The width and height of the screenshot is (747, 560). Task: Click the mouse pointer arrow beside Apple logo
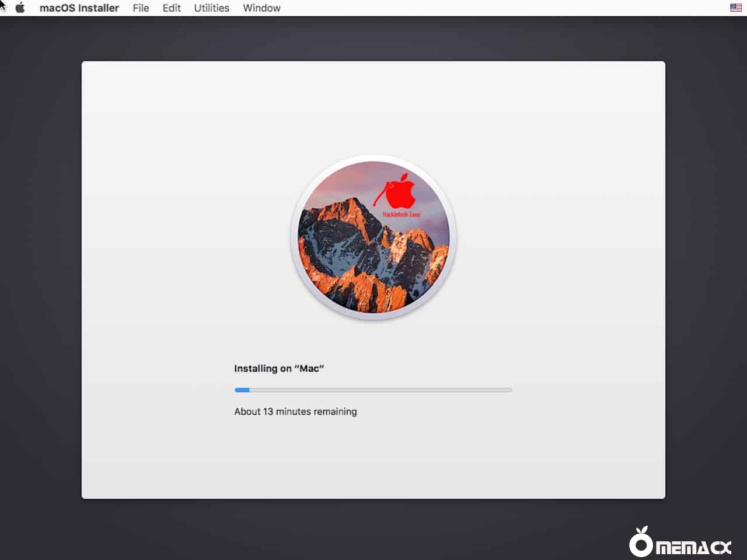point(2,5)
